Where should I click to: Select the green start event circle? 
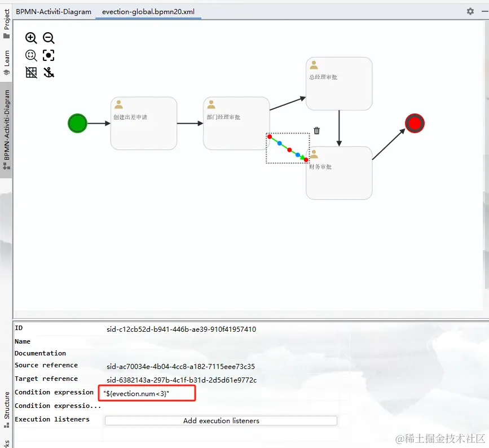pos(77,123)
